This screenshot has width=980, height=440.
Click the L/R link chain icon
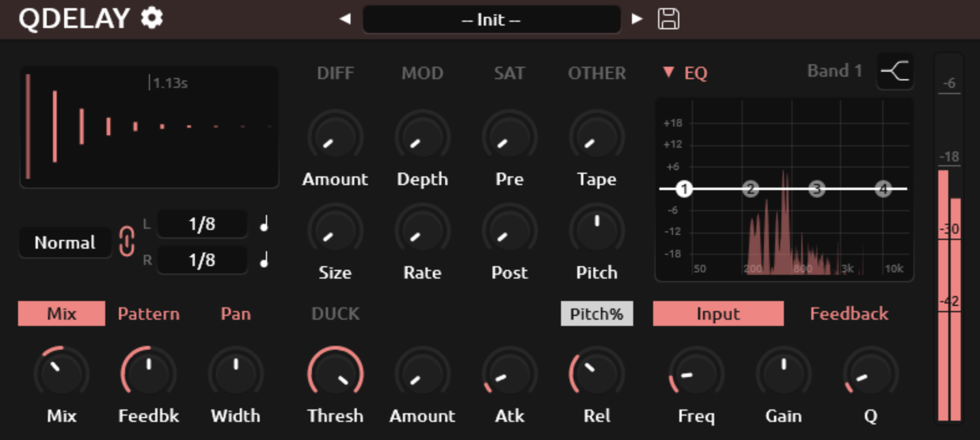pos(126,242)
